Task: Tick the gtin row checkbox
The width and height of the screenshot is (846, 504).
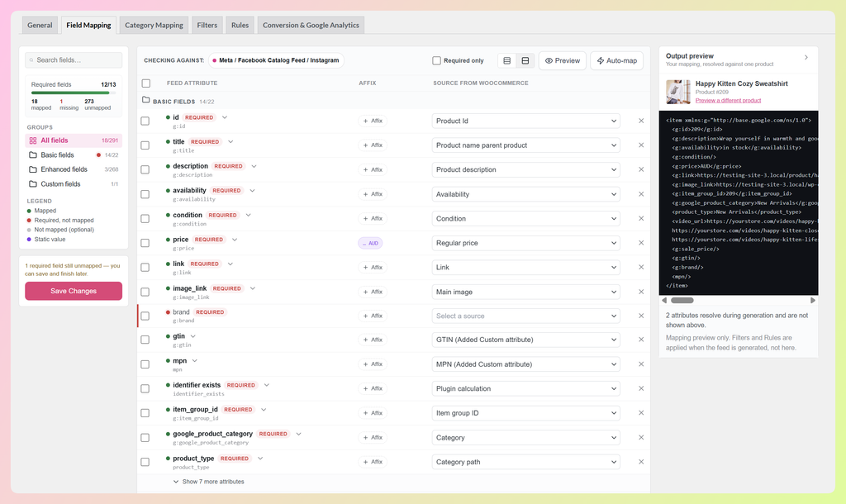Action: pos(145,340)
